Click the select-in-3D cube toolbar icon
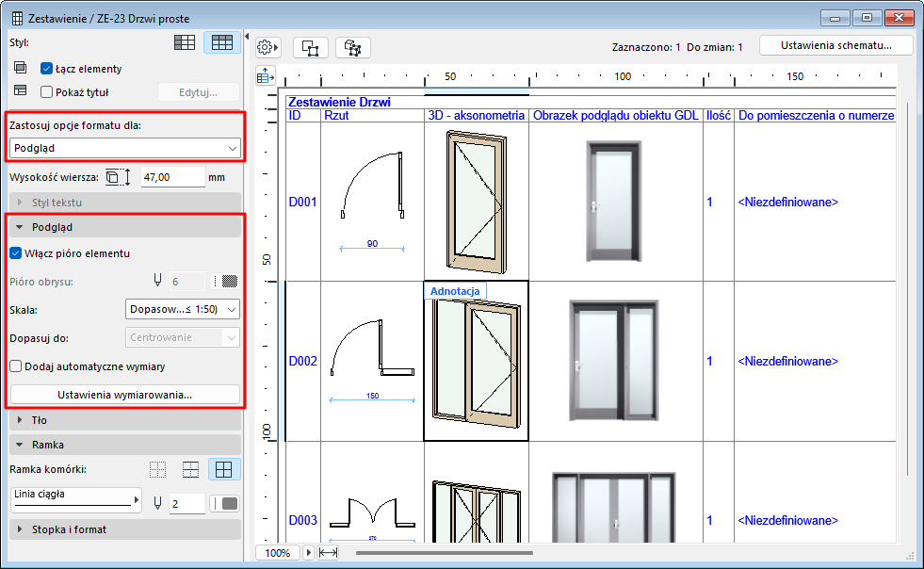This screenshot has height=569, width=924. 353,47
